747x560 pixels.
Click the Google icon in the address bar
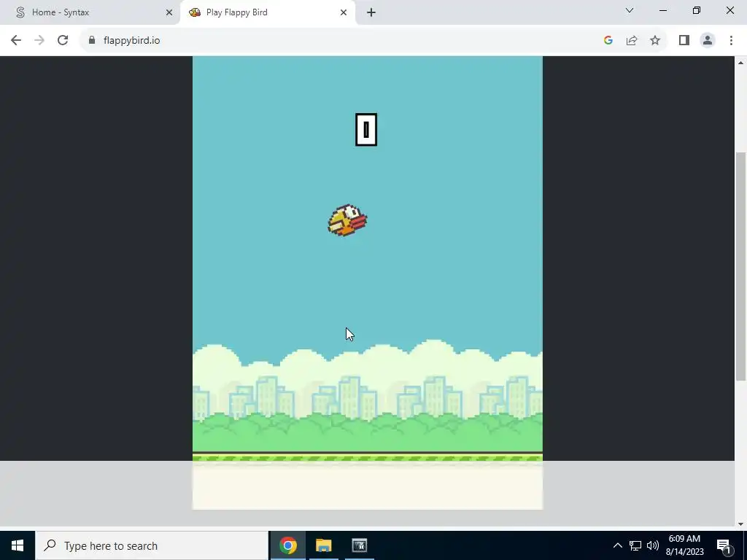click(608, 41)
